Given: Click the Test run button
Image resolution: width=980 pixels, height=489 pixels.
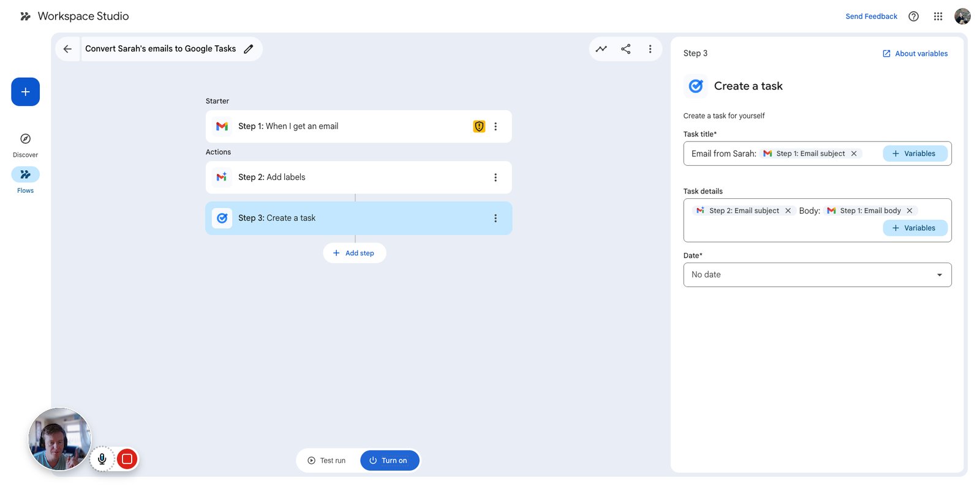Looking at the screenshot, I should 327,461.
